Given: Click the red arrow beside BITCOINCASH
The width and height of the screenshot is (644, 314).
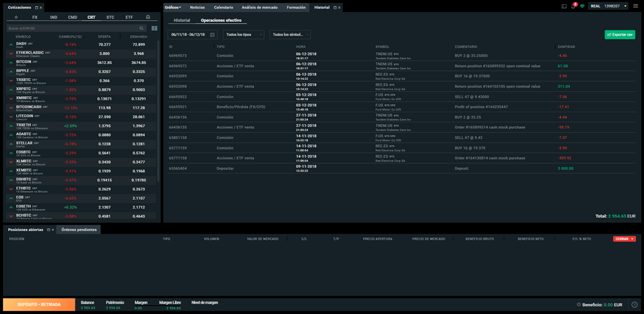Looking at the screenshot, I should pos(11,108).
